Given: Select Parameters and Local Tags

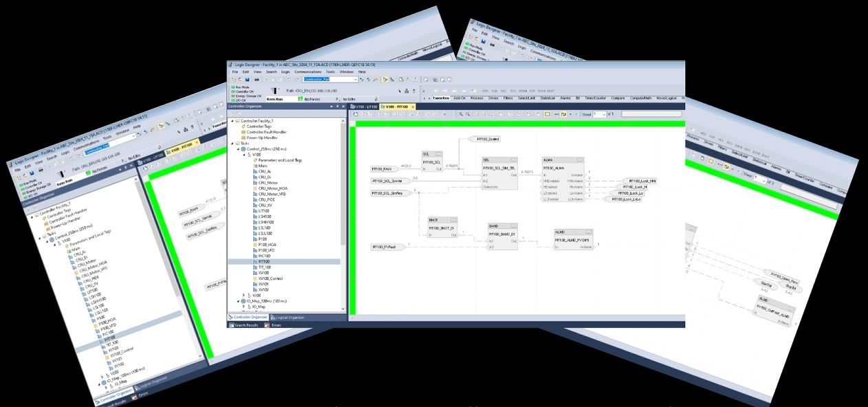Looking at the screenshot, I should coord(278,160).
